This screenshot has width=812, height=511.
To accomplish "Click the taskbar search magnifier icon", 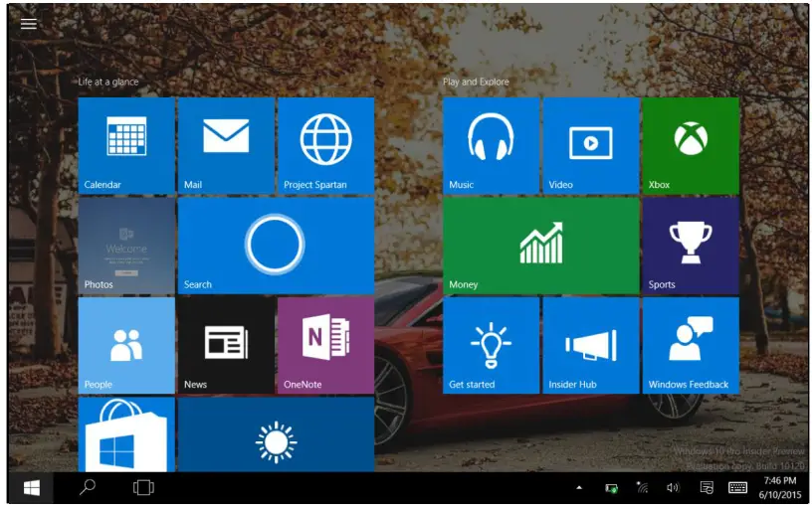I will [x=87, y=487].
